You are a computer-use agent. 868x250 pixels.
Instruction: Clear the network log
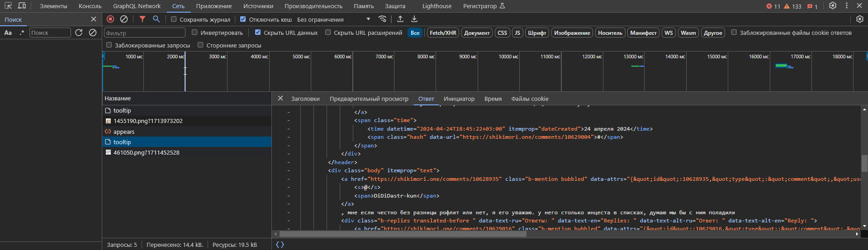[124, 19]
